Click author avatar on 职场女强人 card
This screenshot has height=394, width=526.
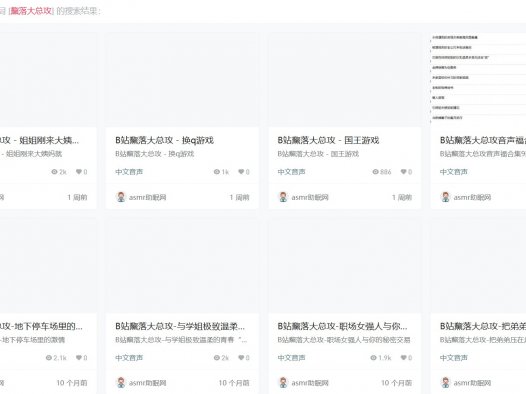coord(283,383)
